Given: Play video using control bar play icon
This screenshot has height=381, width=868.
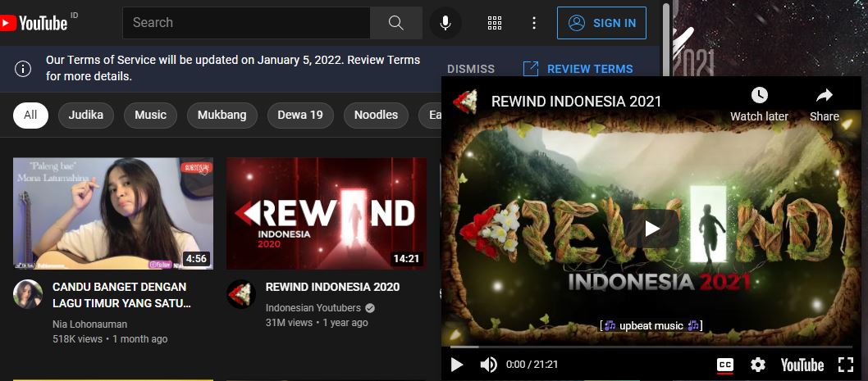Looking at the screenshot, I should [x=457, y=365].
